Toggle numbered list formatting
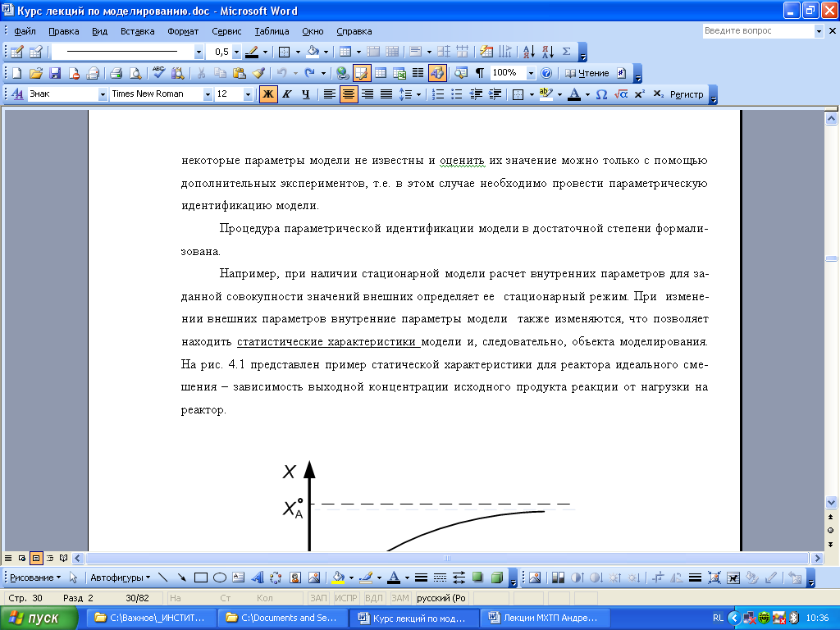 click(438, 94)
